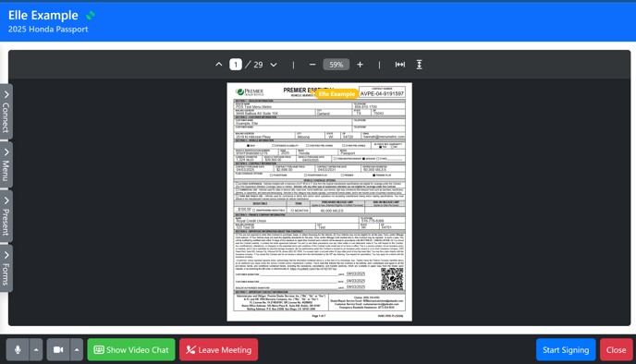Click the green sync status icon
This screenshot has height=364, width=636.
coord(91,16)
